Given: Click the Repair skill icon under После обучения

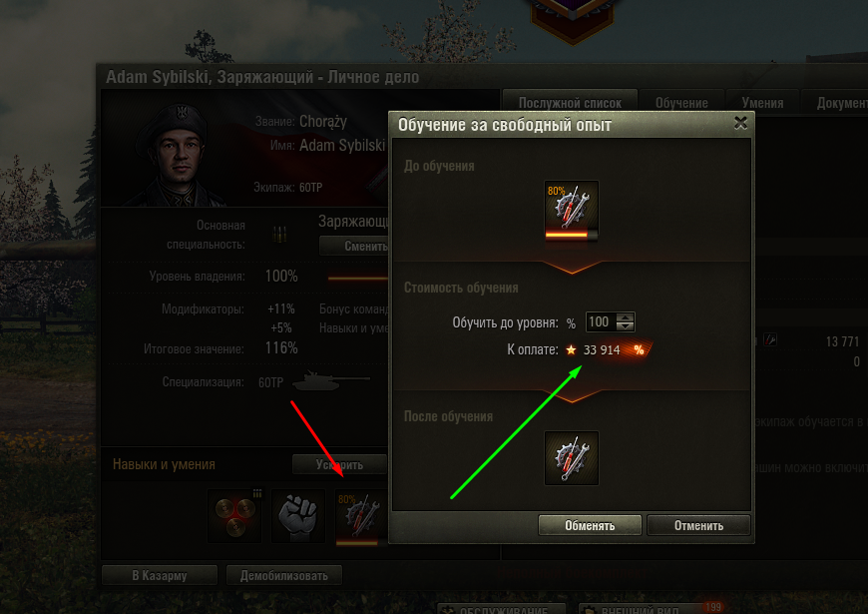Looking at the screenshot, I should pos(572,458).
